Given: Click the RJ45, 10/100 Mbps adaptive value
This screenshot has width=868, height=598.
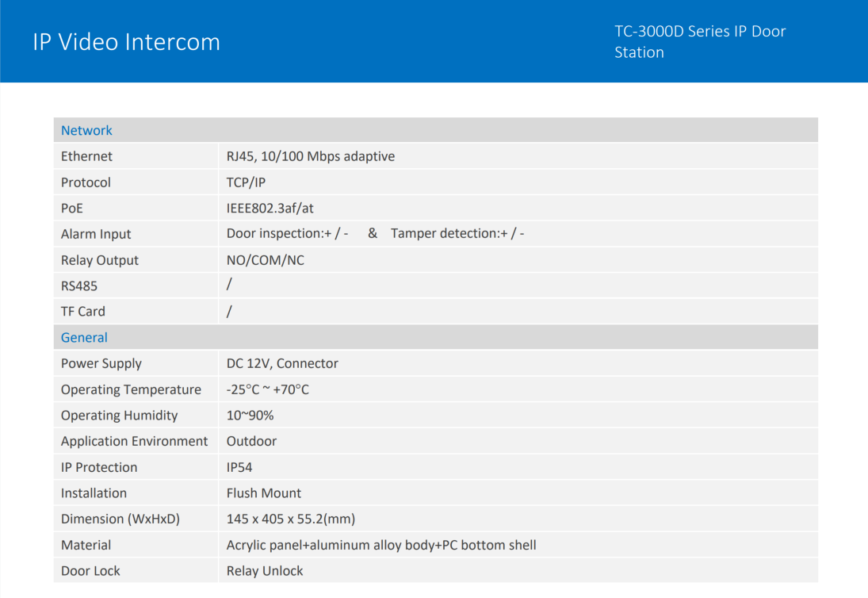Looking at the screenshot, I should pyautogui.click(x=310, y=157).
